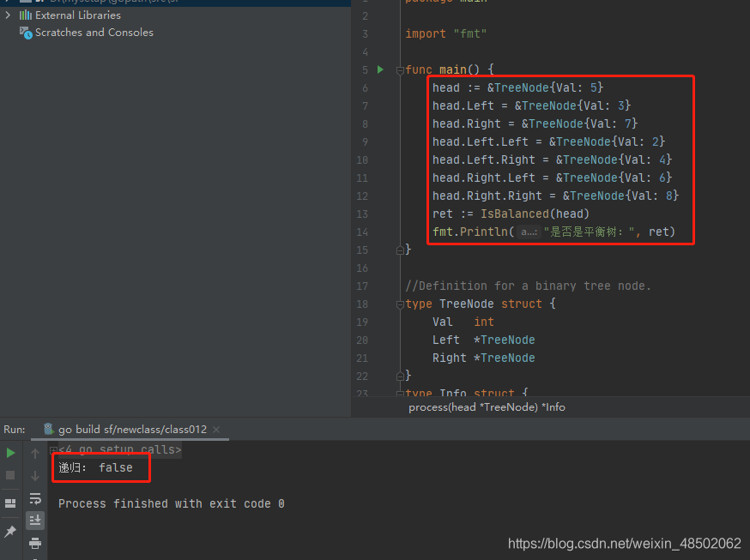Click 'Process finished with exit code 0' text
Viewport: 750px width, 560px height.
pyautogui.click(x=172, y=503)
